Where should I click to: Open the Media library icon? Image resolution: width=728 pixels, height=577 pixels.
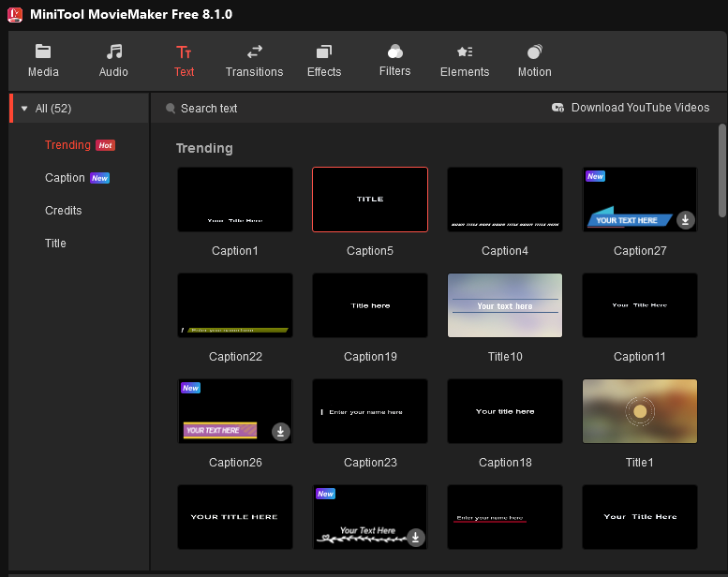[x=43, y=52]
